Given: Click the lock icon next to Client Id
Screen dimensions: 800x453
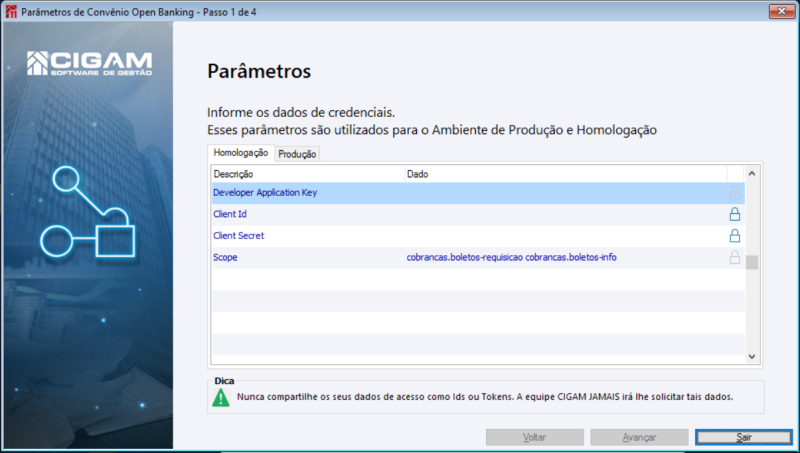Looking at the screenshot, I should (735, 214).
